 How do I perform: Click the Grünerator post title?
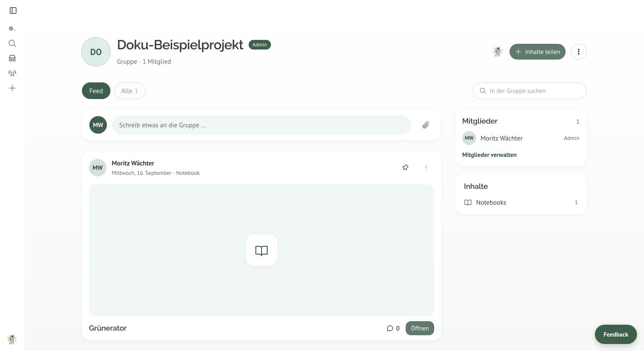(x=108, y=328)
